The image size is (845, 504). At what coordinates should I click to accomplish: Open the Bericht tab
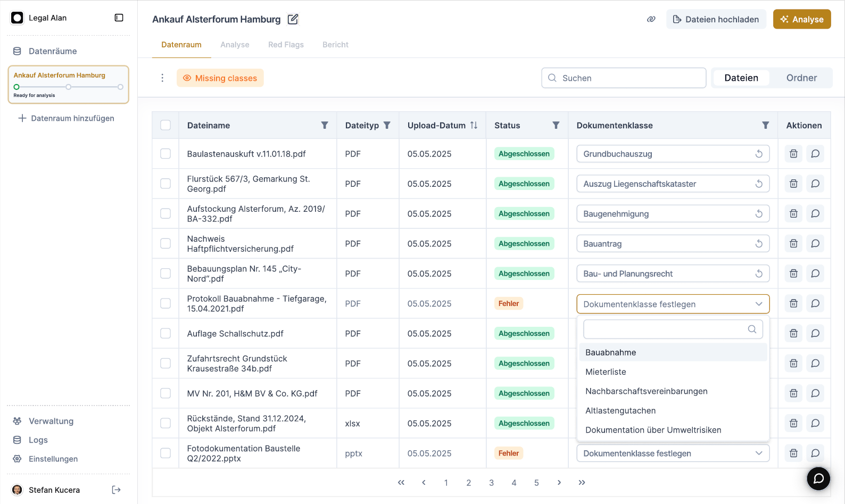pos(335,45)
